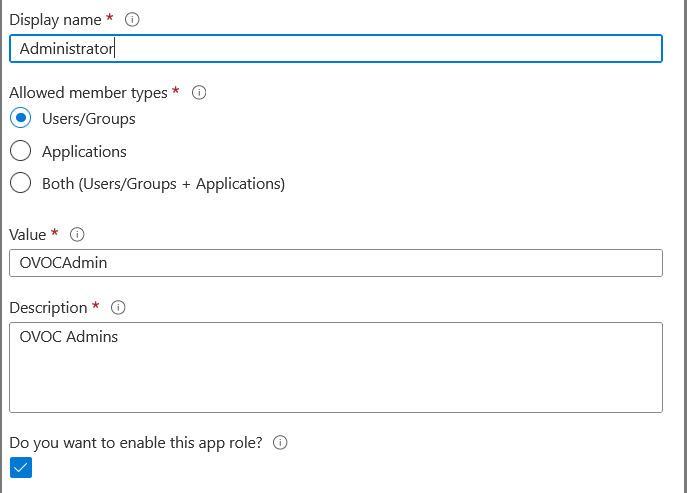The height and width of the screenshot is (493, 687).
Task: Click info icon next to Allowed member types
Action: click(199, 93)
